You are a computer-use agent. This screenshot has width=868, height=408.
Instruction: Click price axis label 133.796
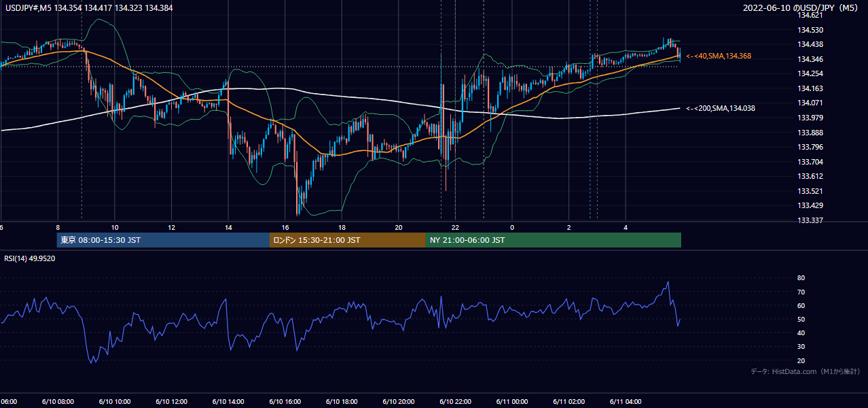tap(810, 147)
